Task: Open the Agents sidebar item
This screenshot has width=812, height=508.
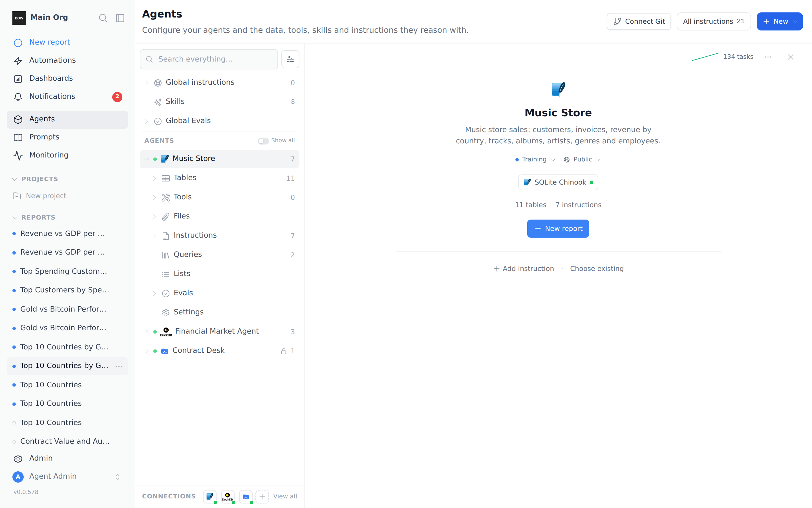Action: [x=67, y=119]
